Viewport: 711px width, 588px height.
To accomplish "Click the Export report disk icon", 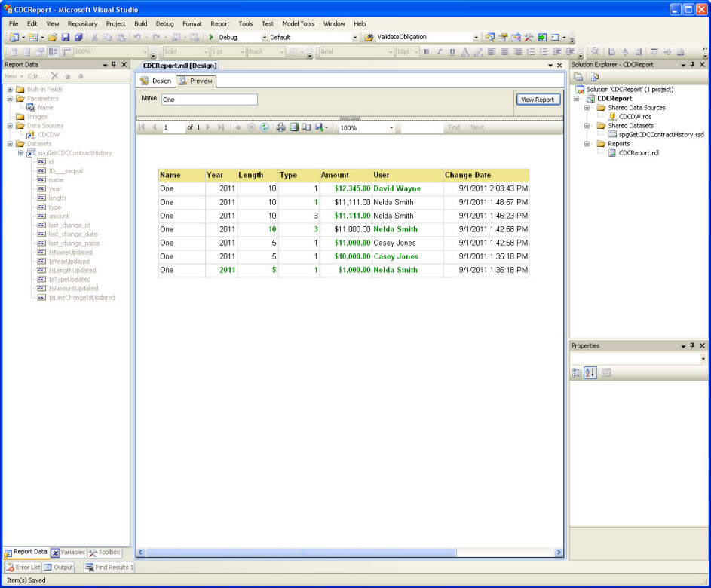I will 320,128.
